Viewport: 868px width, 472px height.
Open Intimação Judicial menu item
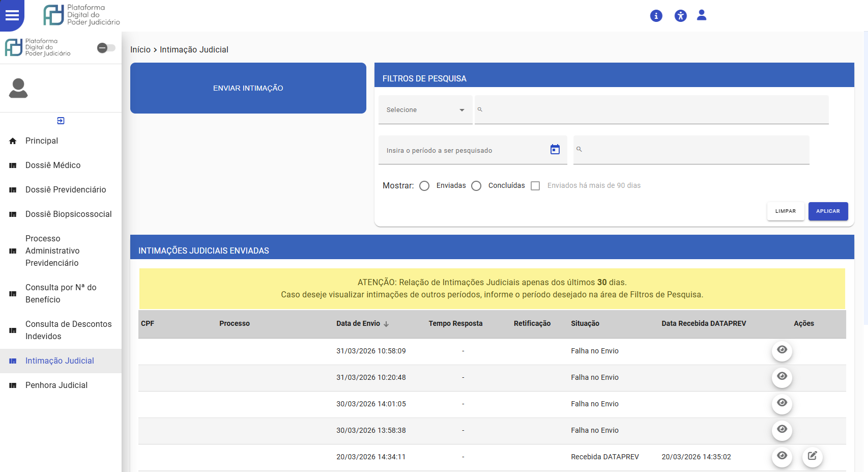[61, 361]
